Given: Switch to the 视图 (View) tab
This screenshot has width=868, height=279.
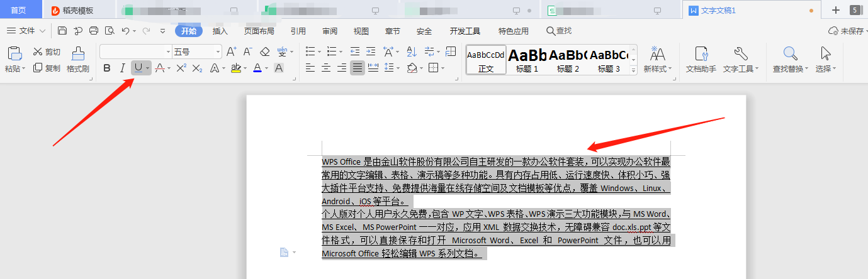Looking at the screenshot, I should (x=361, y=31).
